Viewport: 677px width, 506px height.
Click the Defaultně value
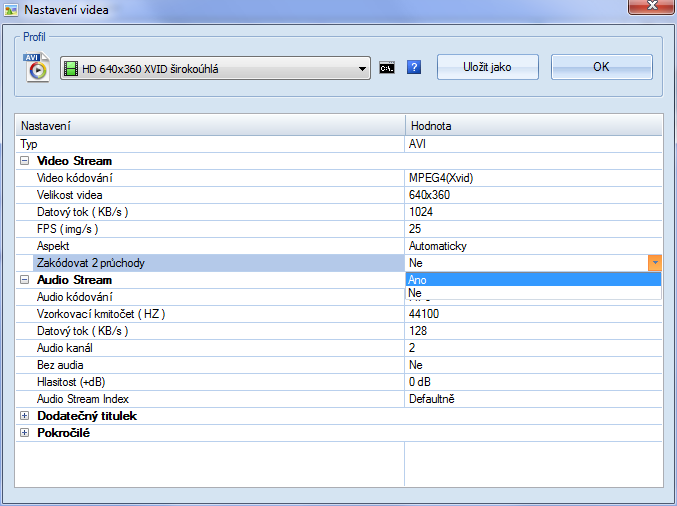click(x=533, y=399)
